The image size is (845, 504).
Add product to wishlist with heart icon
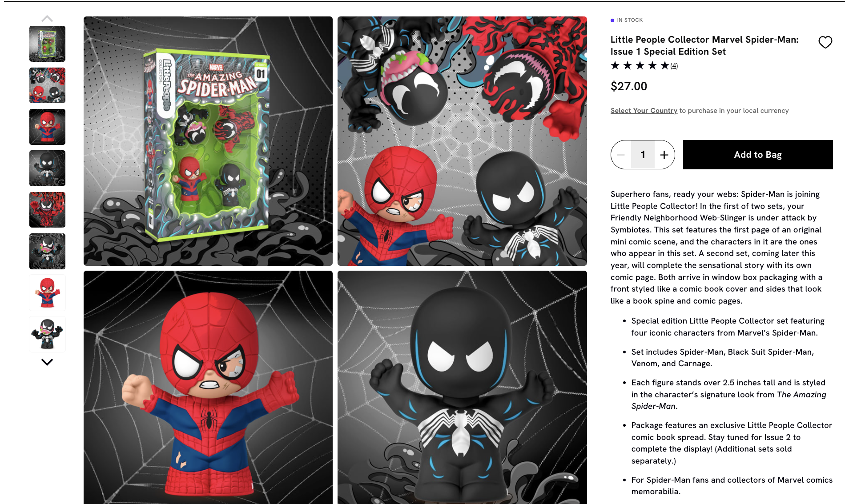(825, 42)
